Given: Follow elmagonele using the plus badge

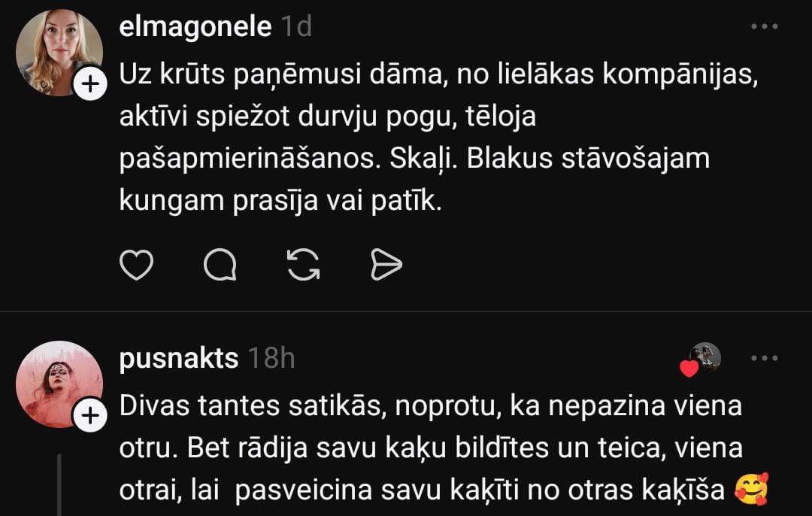Looking at the screenshot, I should tap(90, 85).
